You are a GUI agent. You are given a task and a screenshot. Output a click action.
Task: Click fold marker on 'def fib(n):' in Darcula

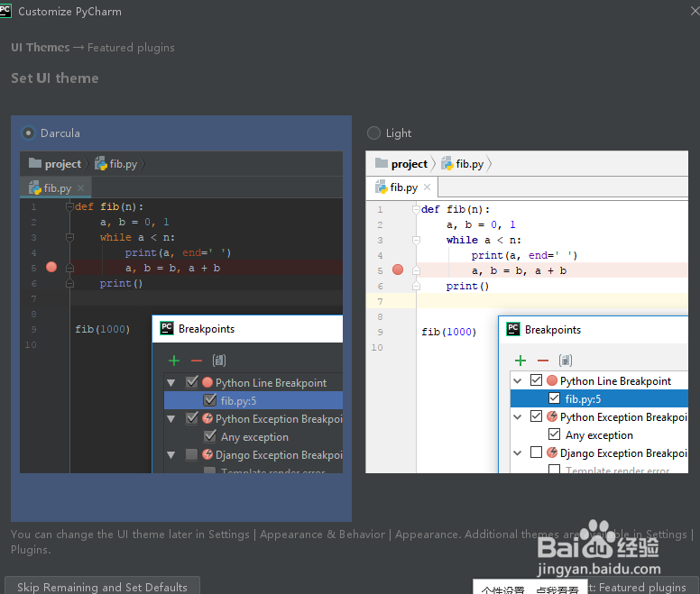tap(69, 206)
